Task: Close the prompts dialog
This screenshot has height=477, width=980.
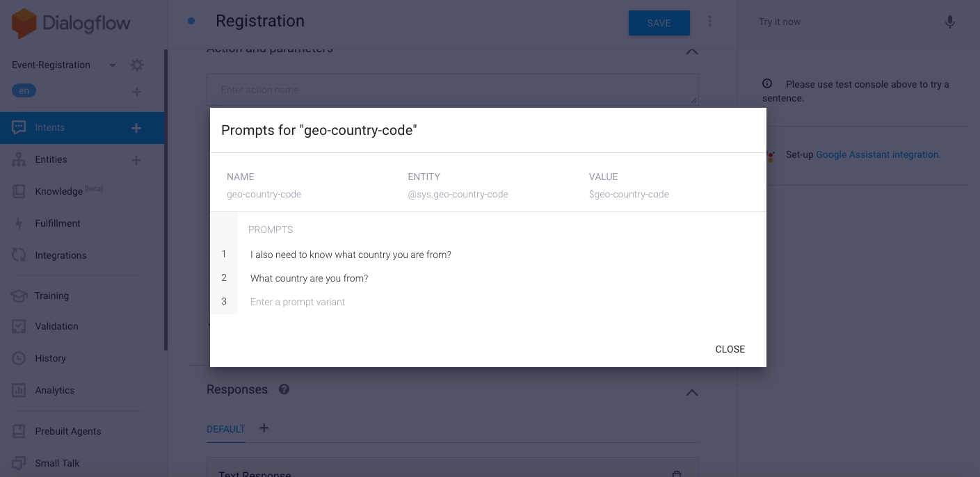Action: coord(730,349)
